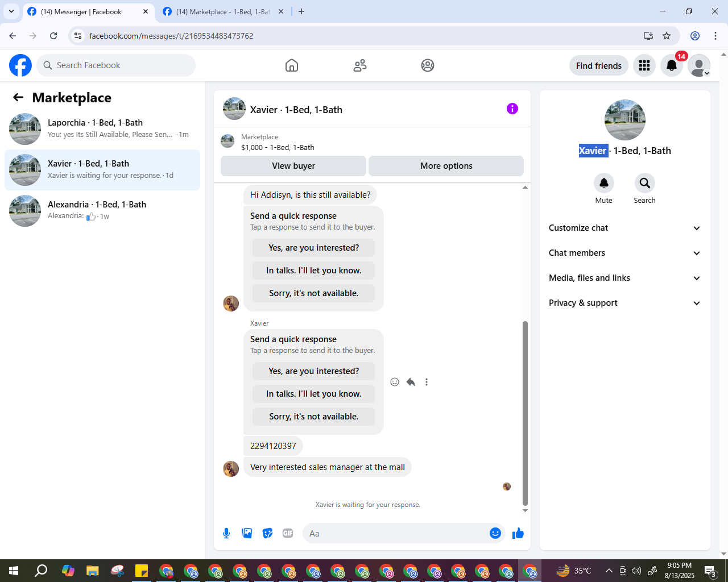Viewport: 728px width, 582px height.
Task: Select Xavier 1-Bed, 1-Bath conversation
Action: point(102,170)
